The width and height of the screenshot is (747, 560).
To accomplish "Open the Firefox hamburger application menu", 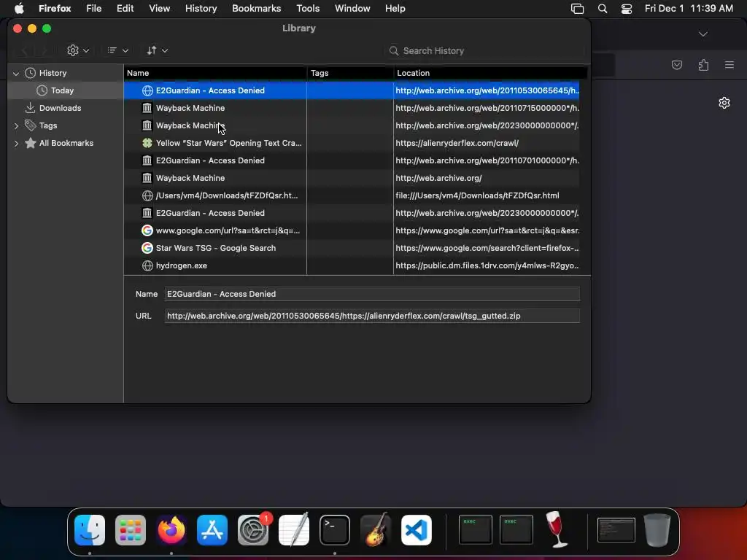I will tap(729, 65).
